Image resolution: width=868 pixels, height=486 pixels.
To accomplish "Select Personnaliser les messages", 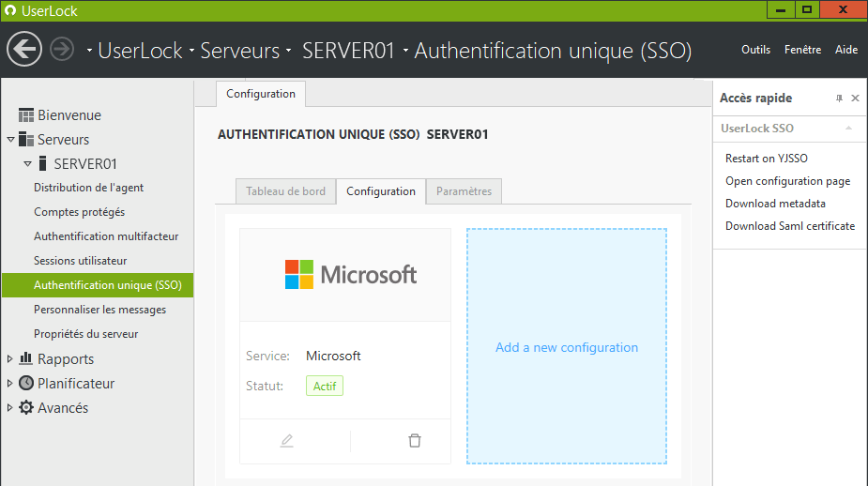I will pos(99,310).
